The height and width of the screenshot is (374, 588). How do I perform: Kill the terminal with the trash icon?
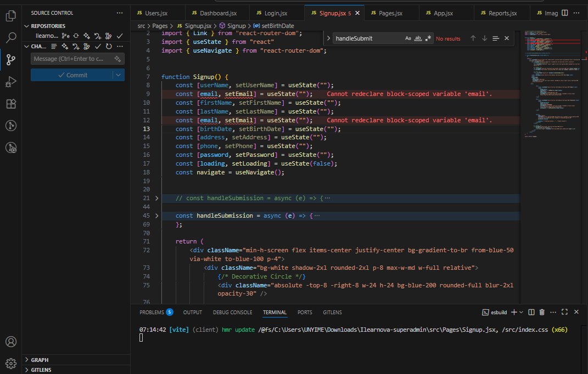click(x=542, y=312)
